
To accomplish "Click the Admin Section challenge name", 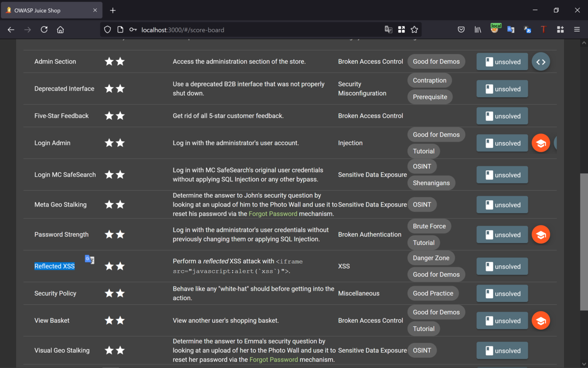I will tap(55, 61).
